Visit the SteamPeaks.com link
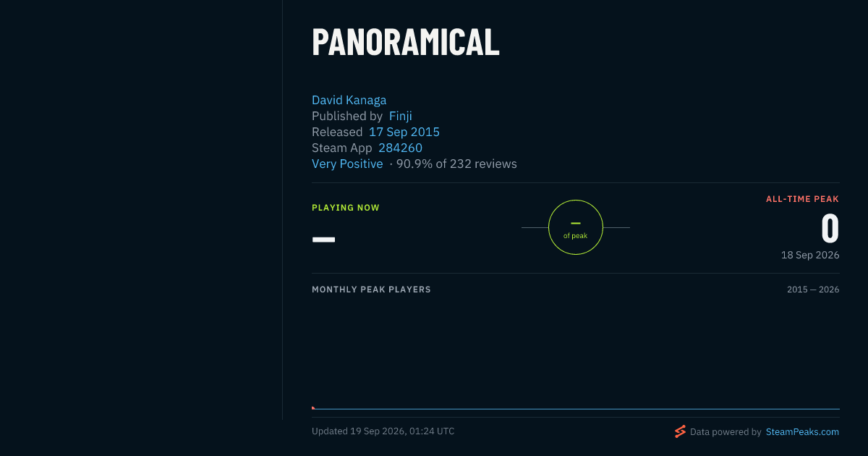Viewport: 868px width, 456px height. click(802, 431)
